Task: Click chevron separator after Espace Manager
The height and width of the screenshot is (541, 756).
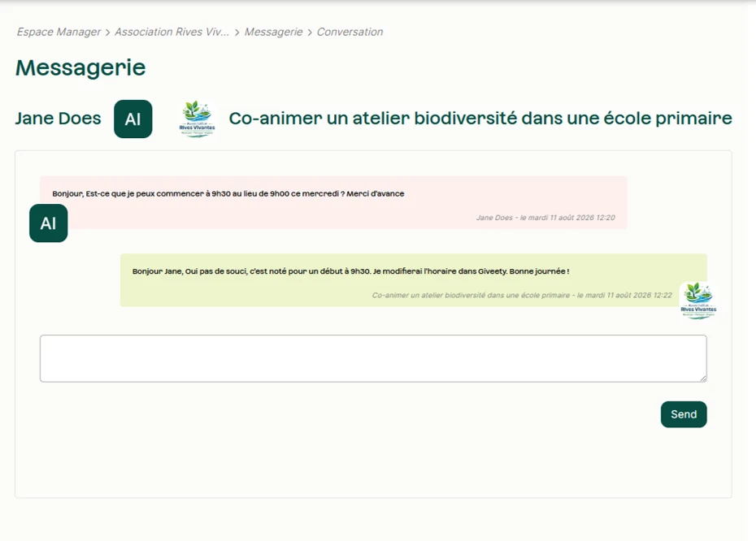Action: click(107, 32)
